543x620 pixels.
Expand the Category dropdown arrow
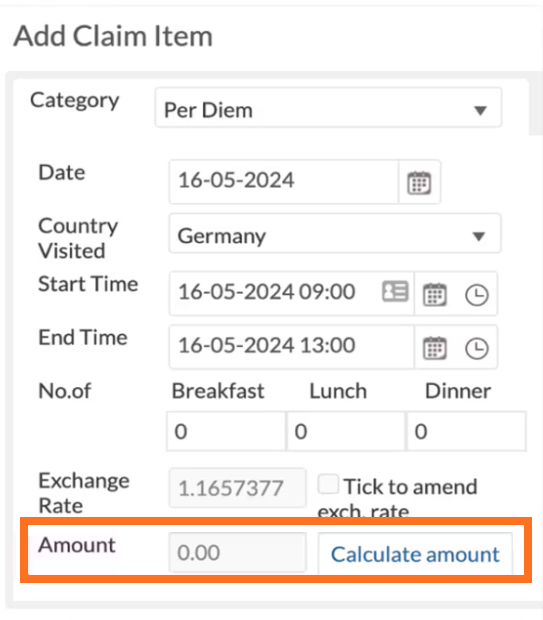tap(480, 110)
